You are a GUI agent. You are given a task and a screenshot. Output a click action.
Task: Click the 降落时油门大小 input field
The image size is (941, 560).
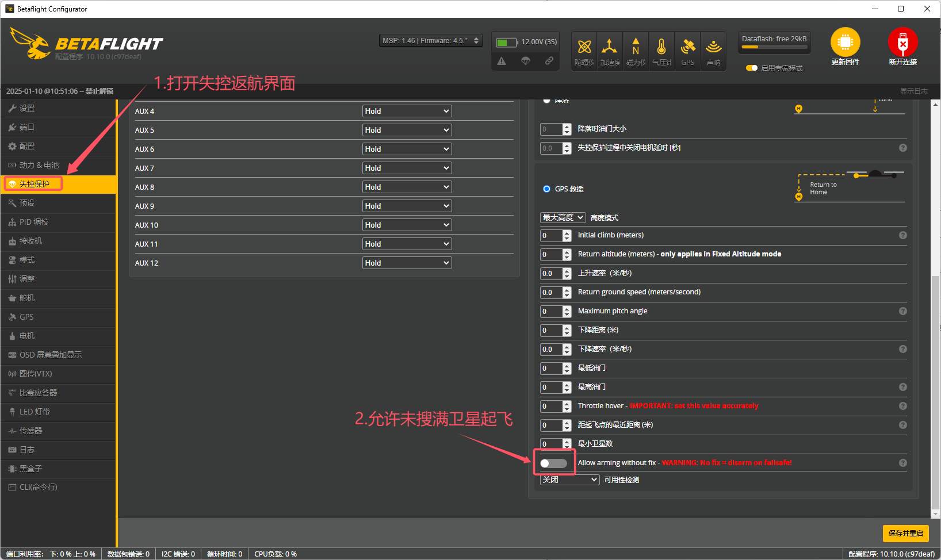pos(556,129)
